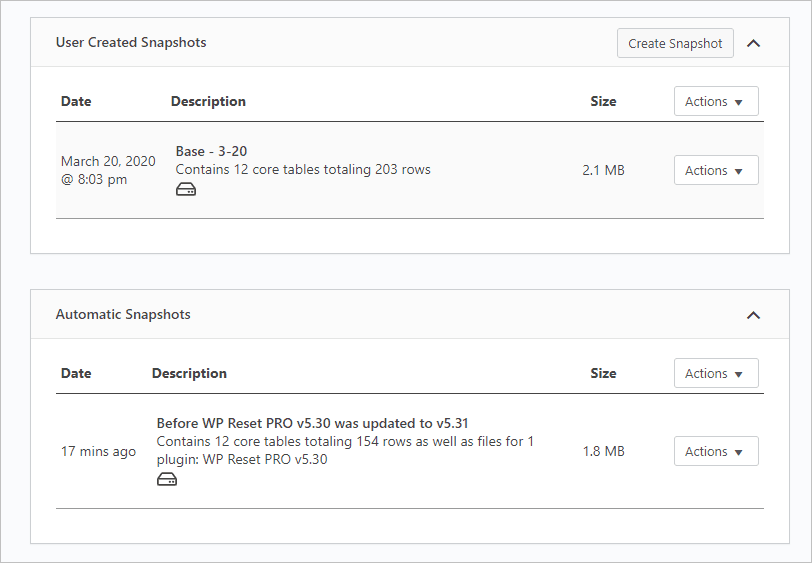Click the Automatic Snapshots heading
Image resolution: width=812 pixels, height=563 pixels.
(123, 315)
